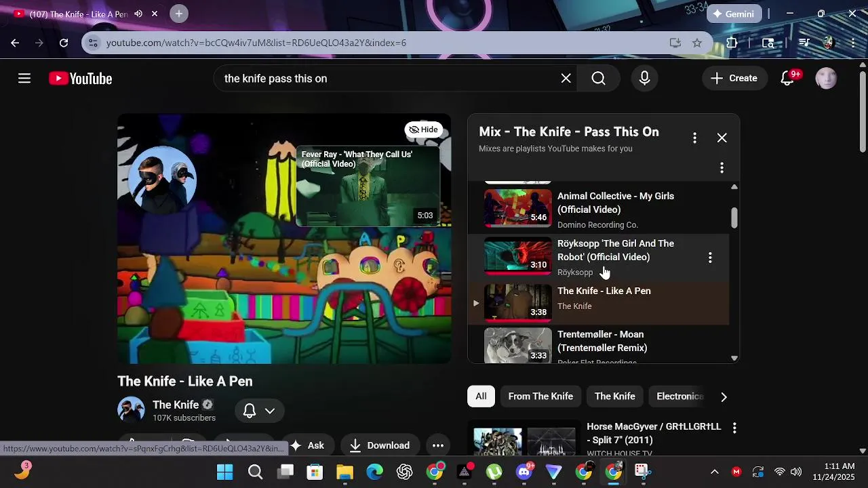The width and height of the screenshot is (868, 488).
Task: Open Trentemøller Moan thumbnail
Action: coord(518,345)
